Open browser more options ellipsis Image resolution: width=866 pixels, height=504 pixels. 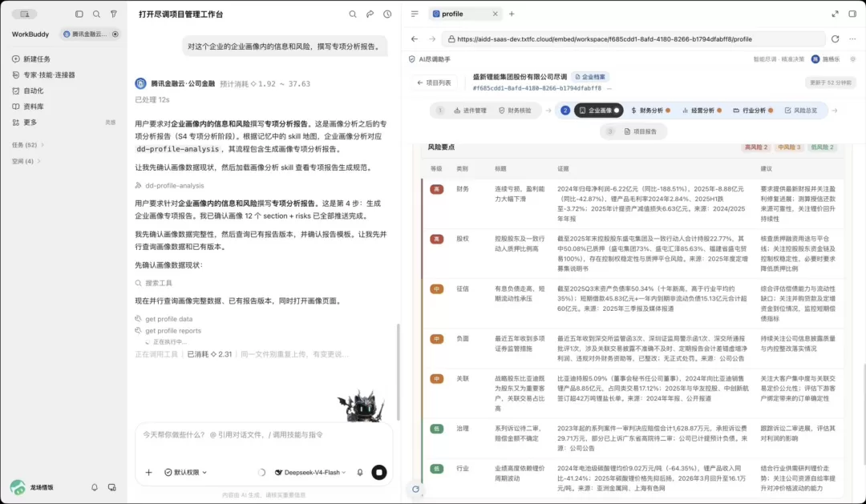coord(852,39)
